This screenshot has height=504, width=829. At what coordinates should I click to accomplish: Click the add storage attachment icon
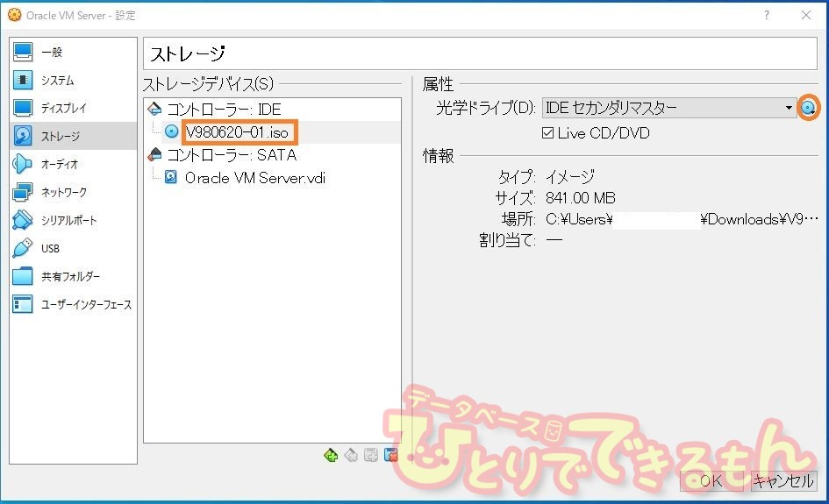click(371, 455)
